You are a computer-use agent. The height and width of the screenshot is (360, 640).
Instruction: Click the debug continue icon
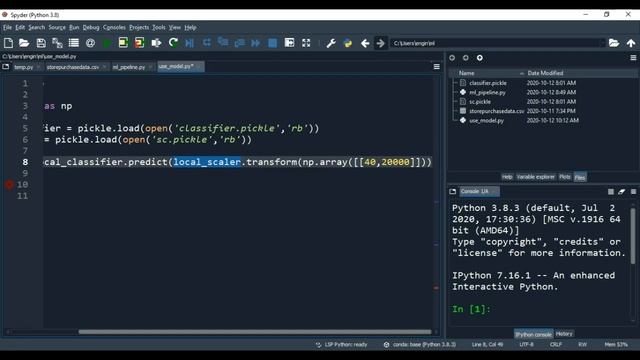[256, 43]
